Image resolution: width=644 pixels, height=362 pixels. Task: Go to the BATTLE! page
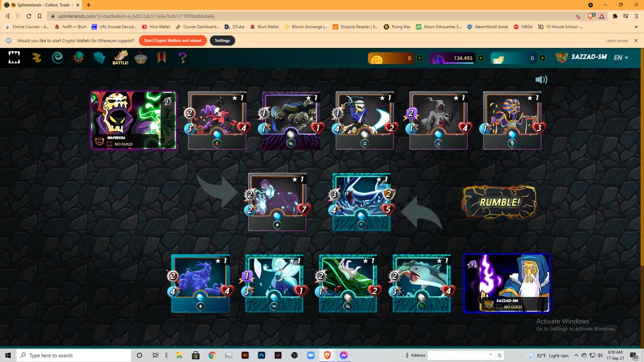pyautogui.click(x=120, y=58)
